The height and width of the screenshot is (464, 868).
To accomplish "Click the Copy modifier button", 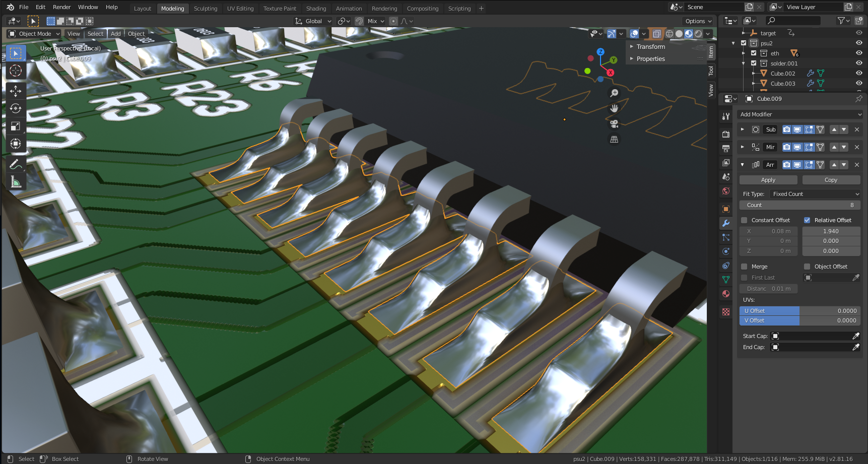I will pyautogui.click(x=831, y=180).
